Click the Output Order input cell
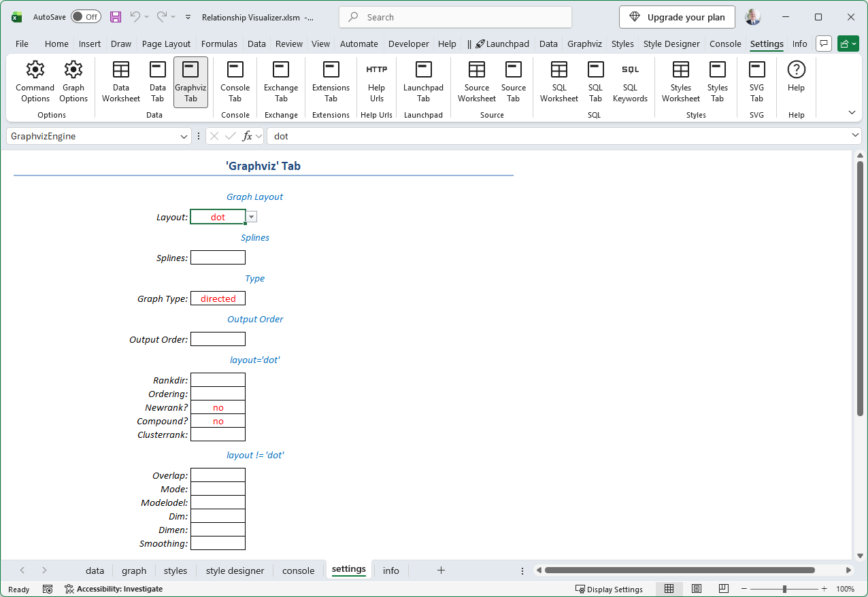Image resolution: width=868 pixels, height=597 pixels. [x=218, y=339]
